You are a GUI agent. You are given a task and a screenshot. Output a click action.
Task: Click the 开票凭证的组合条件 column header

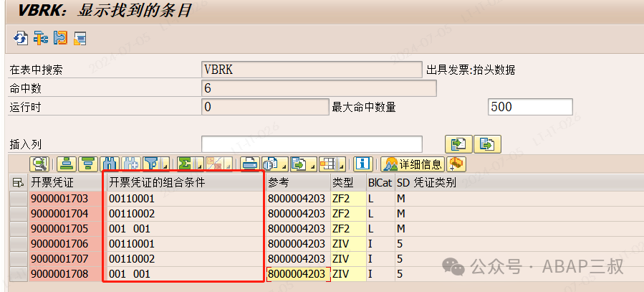186,184
